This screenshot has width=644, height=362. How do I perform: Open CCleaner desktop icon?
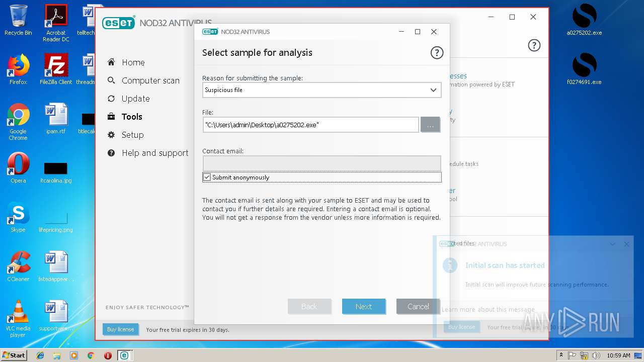[x=18, y=266]
